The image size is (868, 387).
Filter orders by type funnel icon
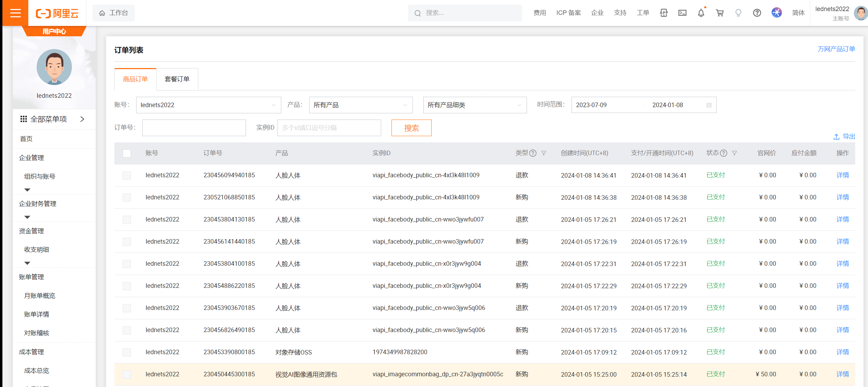(x=544, y=153)
